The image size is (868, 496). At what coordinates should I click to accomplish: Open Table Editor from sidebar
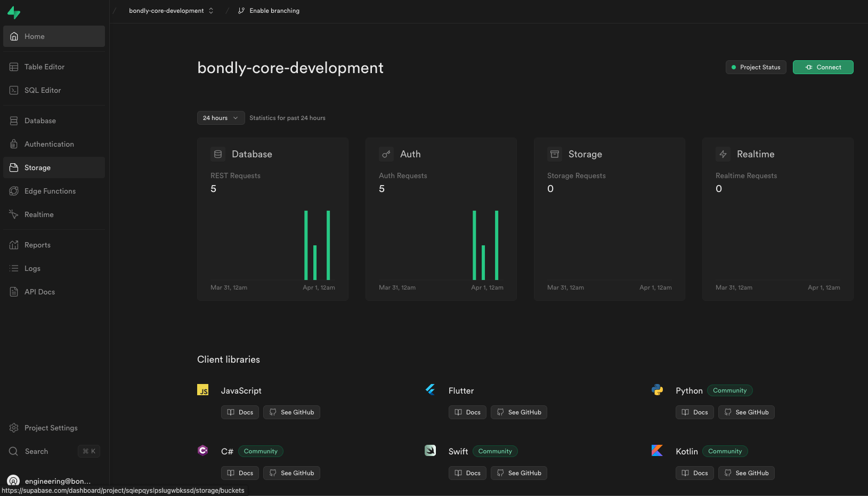pyautogui.click(x=54, y=67)
